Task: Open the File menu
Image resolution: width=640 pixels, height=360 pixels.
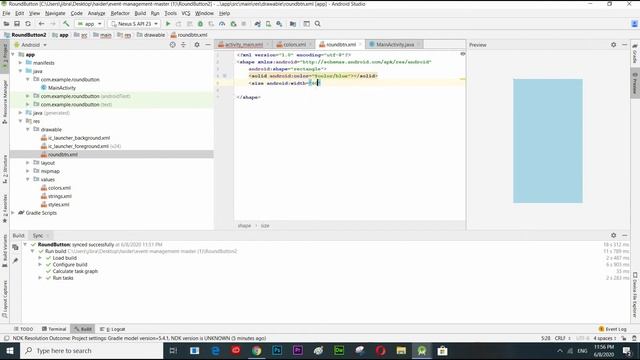Action: (6, 13)
